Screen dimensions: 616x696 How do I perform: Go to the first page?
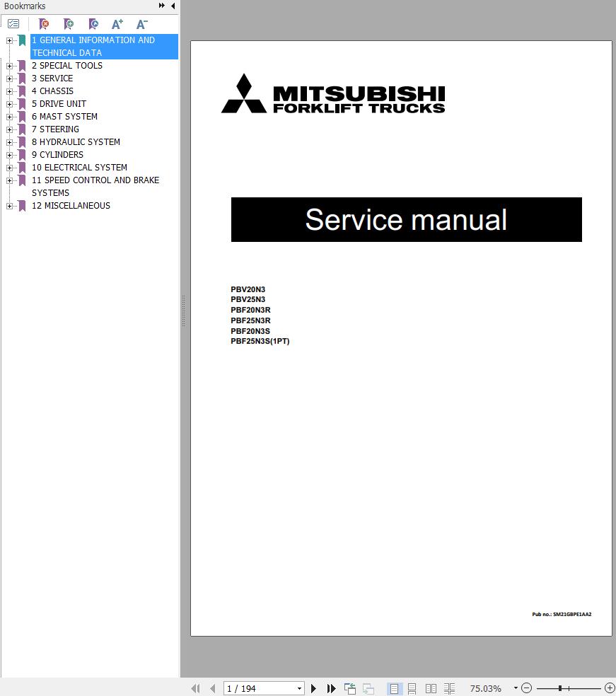195,688
